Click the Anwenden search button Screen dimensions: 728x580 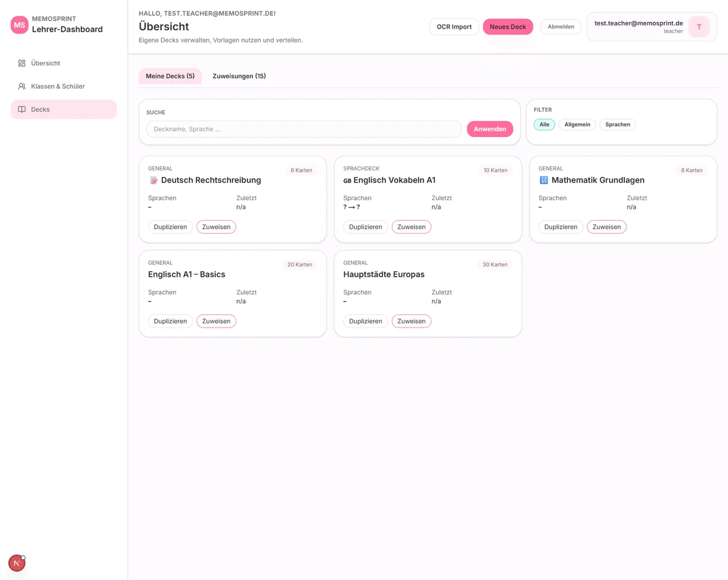pos(490,129)
